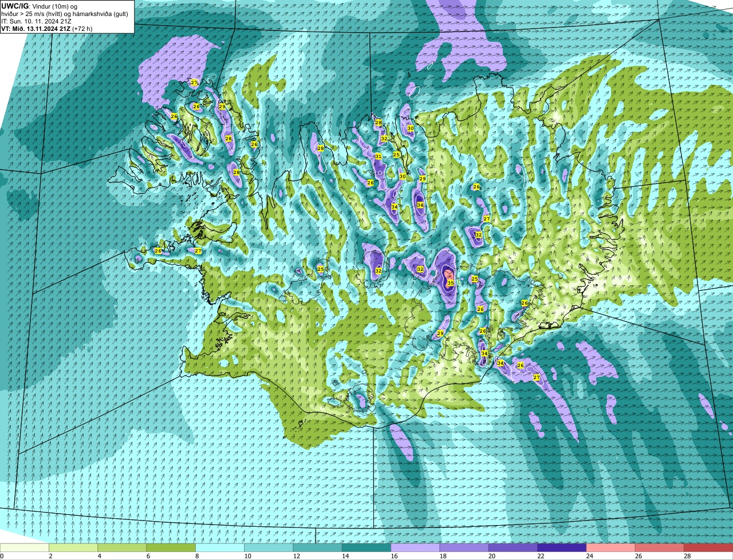Click the legend scale label "4"
Screen dimensions: 733x560
(x=99, y=556)
